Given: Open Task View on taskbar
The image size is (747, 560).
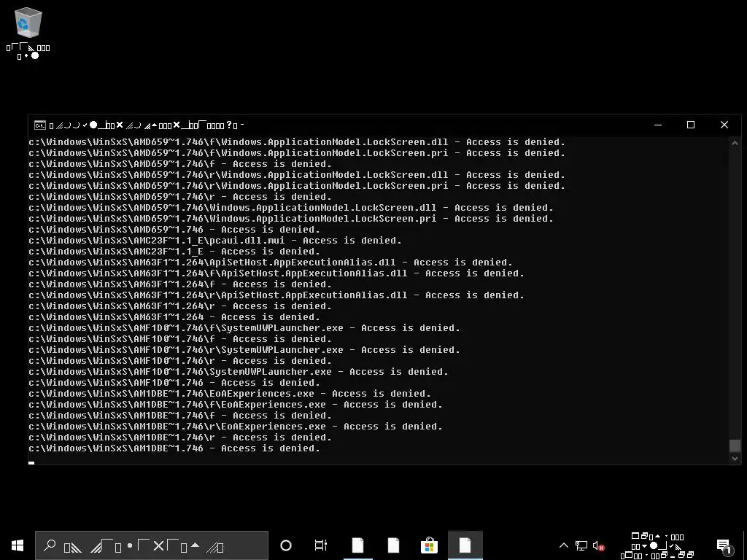Looking at the screenshot, I should (321, 545).
